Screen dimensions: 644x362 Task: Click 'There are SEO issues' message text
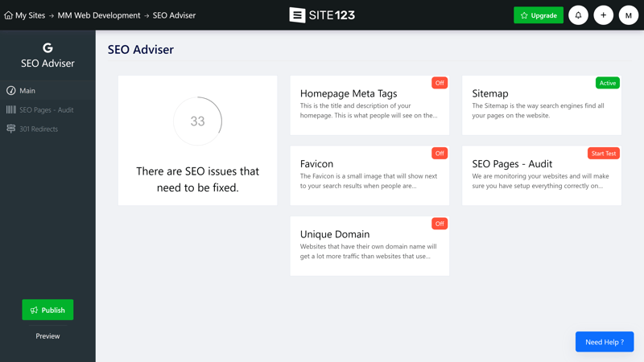click(197, 179)
